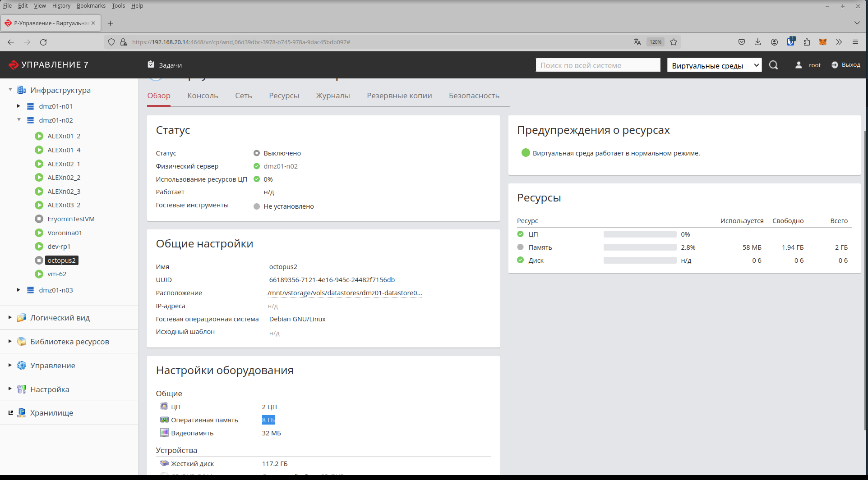
Task: Click the dmz01-n03 server icon
Action: (31, 290)
